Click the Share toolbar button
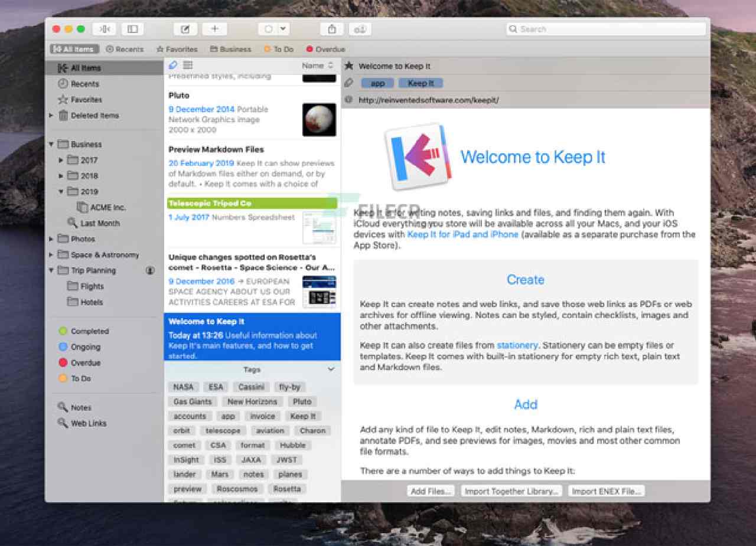 click(332, 29)
